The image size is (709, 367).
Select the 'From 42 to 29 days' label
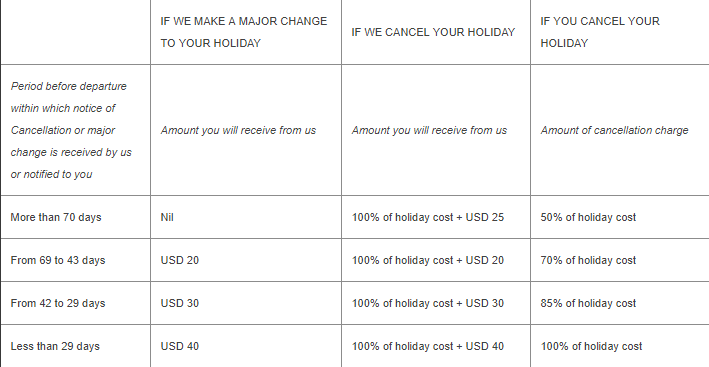coord(58,303)
